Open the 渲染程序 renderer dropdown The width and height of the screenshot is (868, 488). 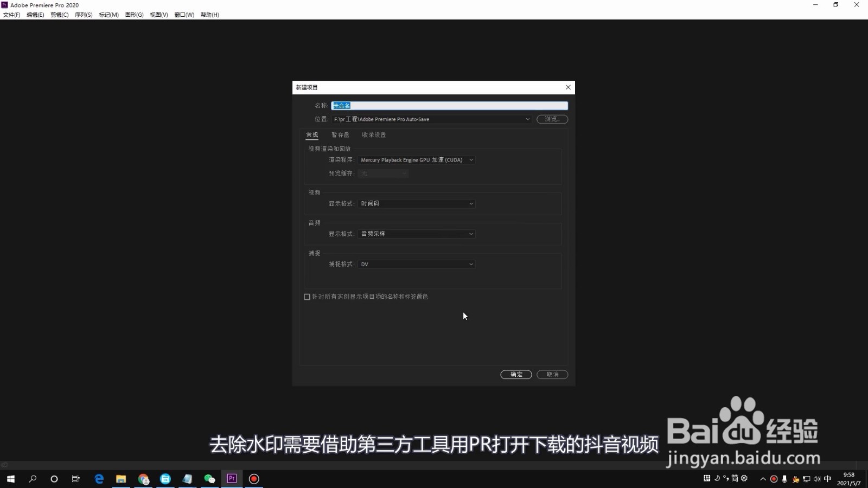pyautogui.click(x=417, y=160)
